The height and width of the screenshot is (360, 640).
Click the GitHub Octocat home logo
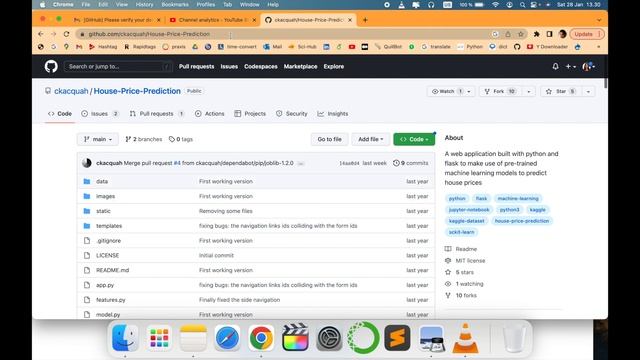pyautogui.click(x=51, y=67)
